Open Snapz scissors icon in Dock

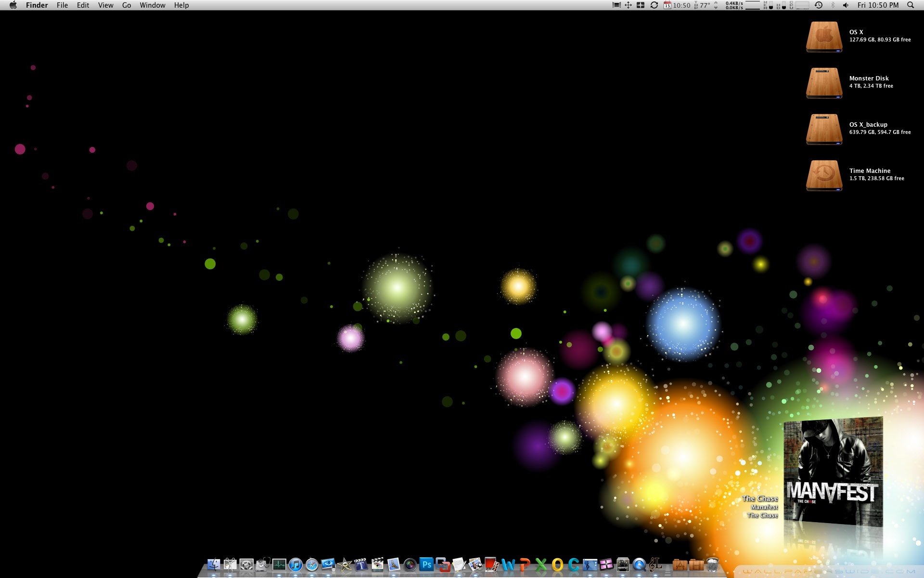pyautogui.click(x=230, y=565)
